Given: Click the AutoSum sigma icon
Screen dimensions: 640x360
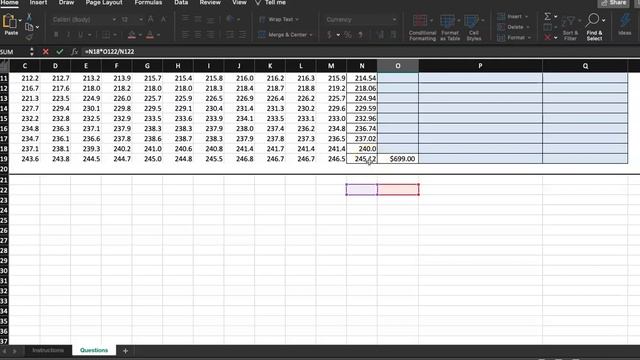Looking at the screenshot, I should tap(548, 16).
